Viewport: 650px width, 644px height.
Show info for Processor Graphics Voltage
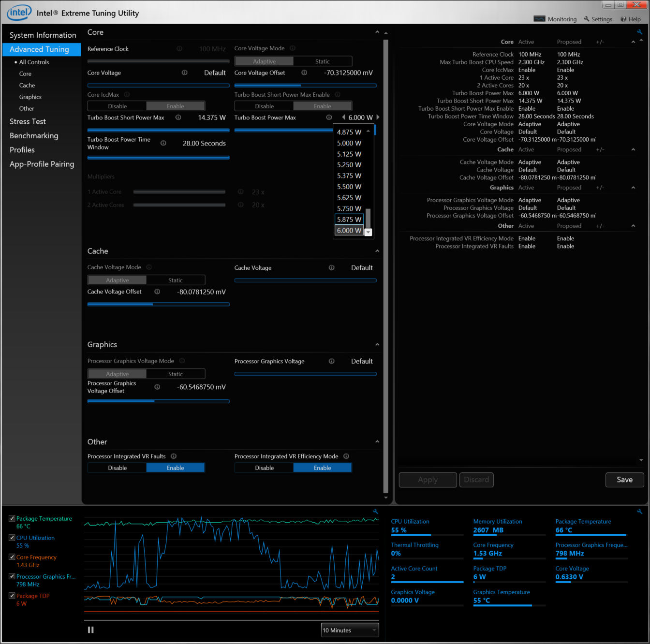(x=332, y=361)
